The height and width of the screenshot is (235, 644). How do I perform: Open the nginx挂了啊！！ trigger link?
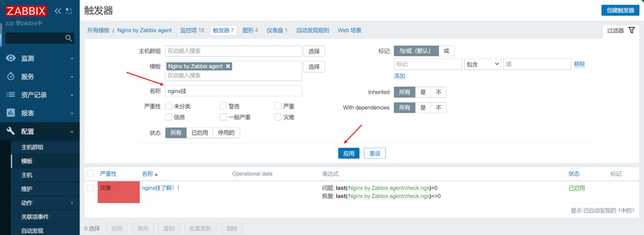tap(161, 188)
